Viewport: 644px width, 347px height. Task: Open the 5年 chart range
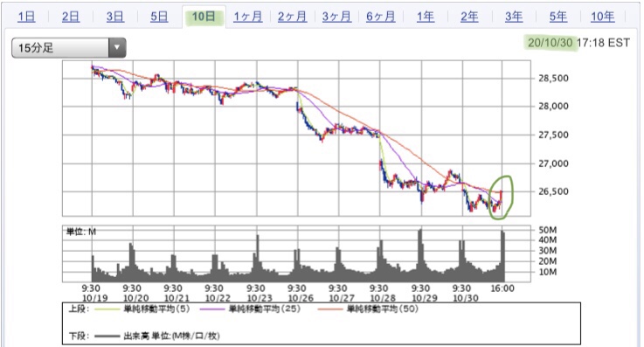coord(558,17)
